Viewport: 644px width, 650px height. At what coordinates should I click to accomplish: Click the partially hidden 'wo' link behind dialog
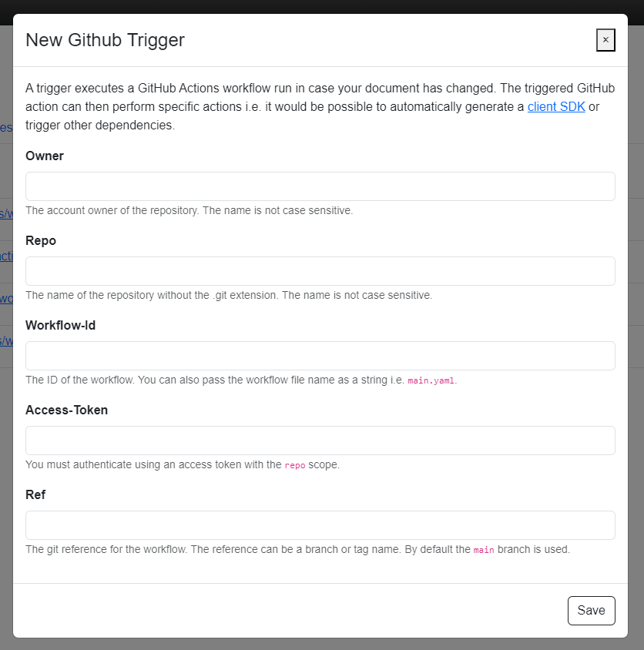(x=6, y=299)
